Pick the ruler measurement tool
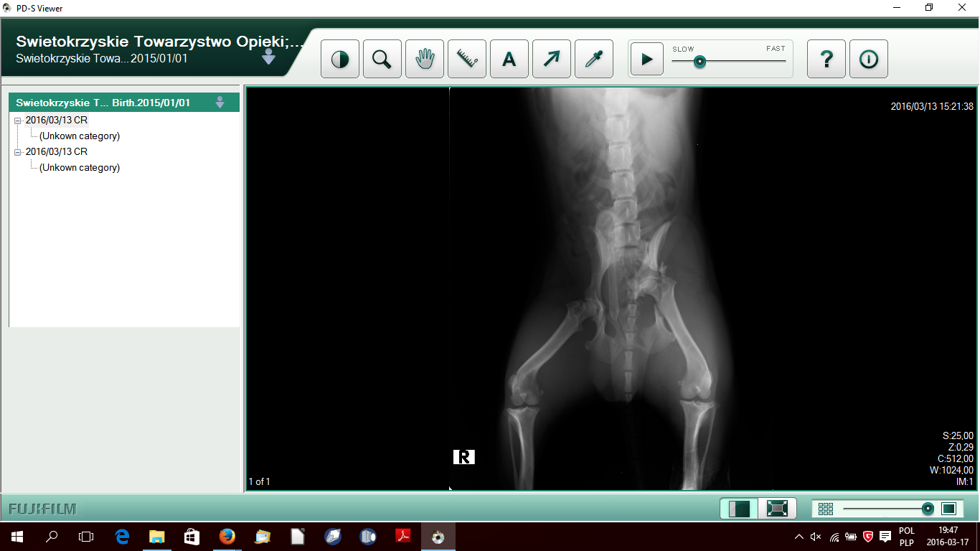The width and height of the screenshot is (980, 551). coord(466,59)
